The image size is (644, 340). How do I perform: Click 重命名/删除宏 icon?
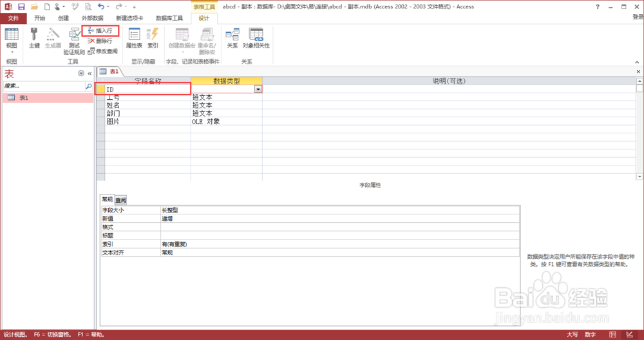pyautogui.click(x=207, y=35)
